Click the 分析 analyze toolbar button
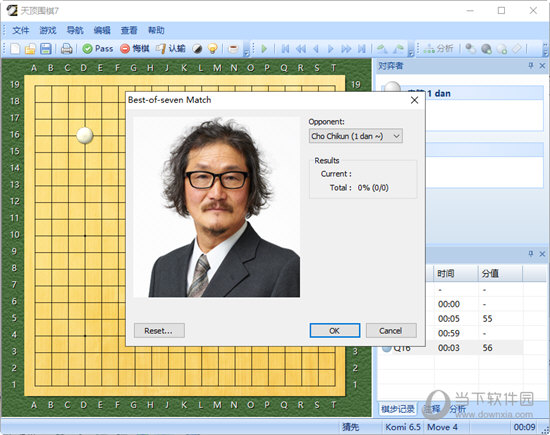 pos(438,48)
